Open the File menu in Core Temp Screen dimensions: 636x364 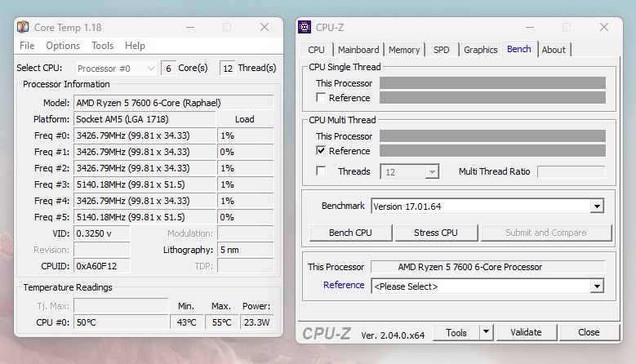[x=27, y=46]
